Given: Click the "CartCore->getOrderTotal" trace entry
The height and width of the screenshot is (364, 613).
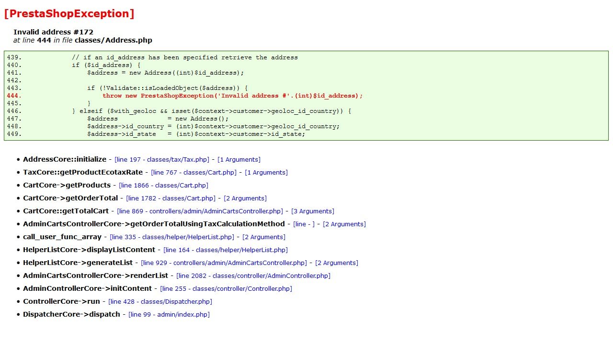Looking at the screenshot, I should (x=70, y=198).
